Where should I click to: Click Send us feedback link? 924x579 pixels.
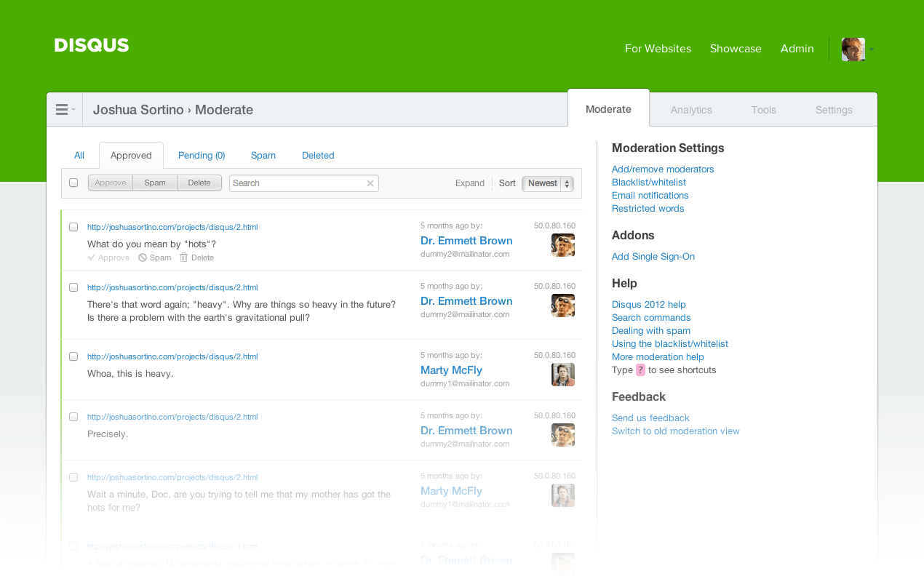coord(650,418)
